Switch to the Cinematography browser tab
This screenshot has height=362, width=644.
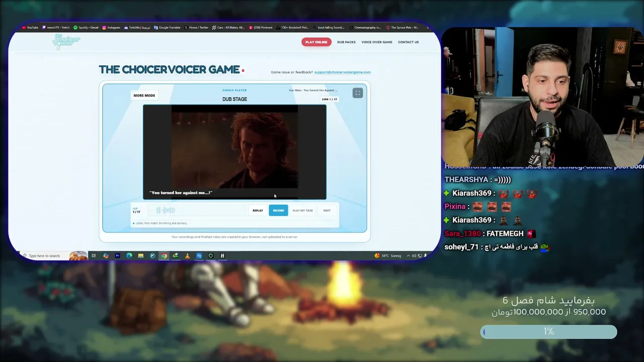(x=365, y=28)
